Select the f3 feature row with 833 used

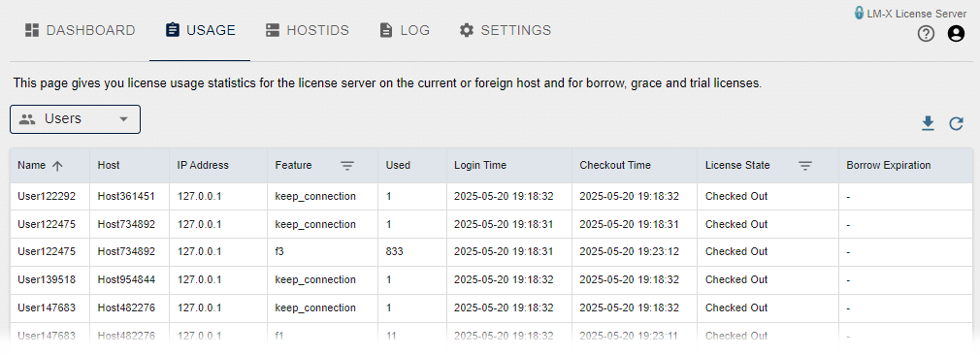(x=491, y=251)
